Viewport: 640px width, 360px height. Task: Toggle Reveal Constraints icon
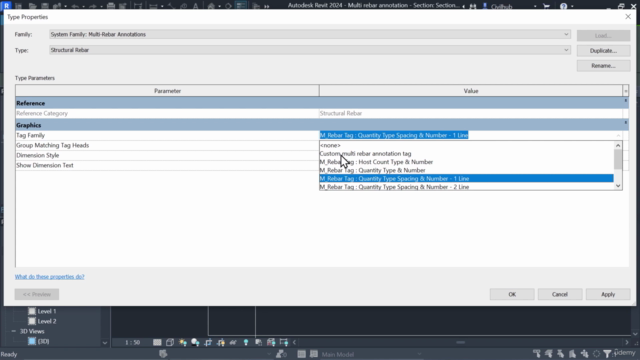coord(284,342)
